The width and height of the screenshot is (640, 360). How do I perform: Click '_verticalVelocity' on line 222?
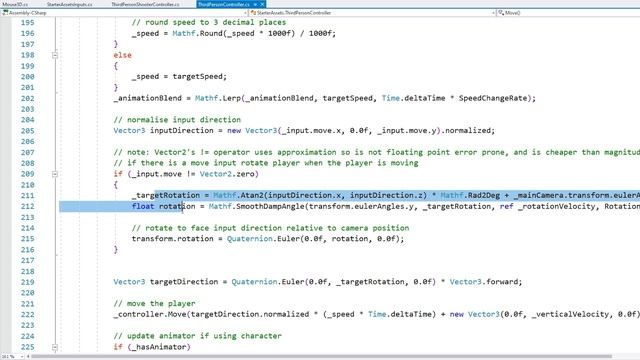tap(570, 314)
